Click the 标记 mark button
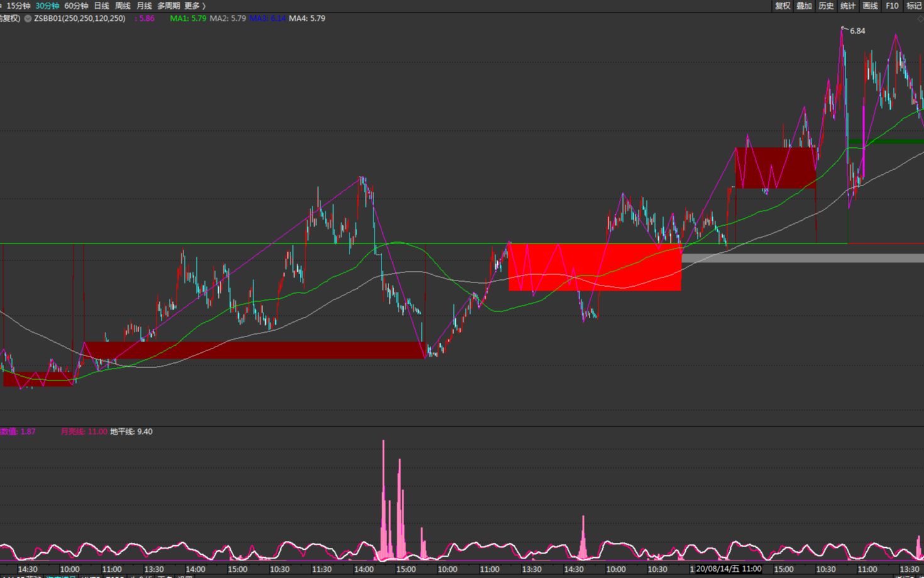 click(914, 6)
